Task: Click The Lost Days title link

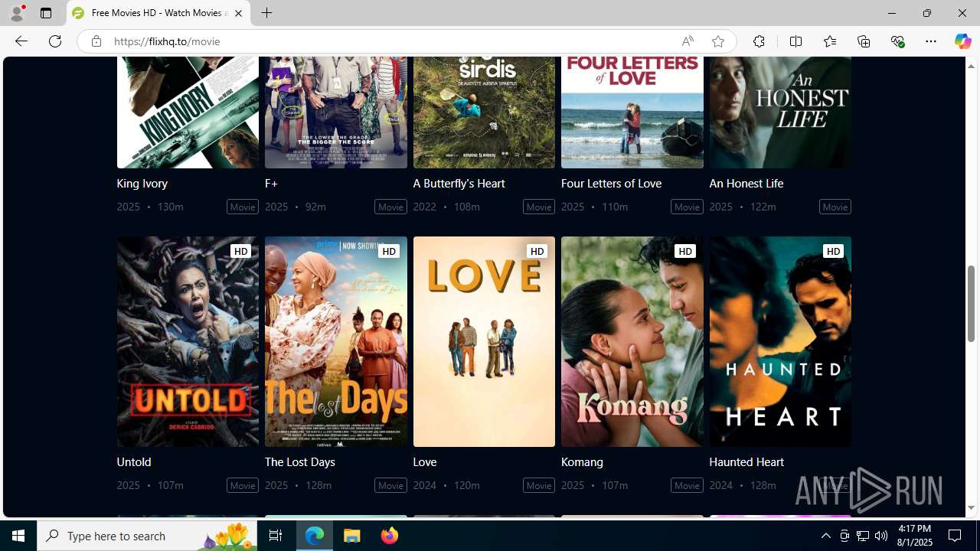Action: tap(299, 461)
